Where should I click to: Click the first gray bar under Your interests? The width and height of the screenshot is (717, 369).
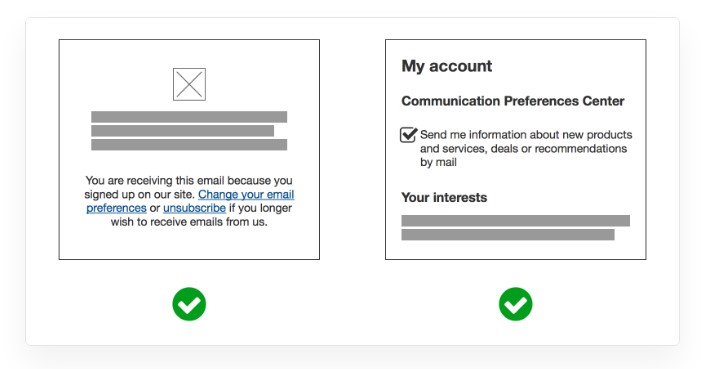pos(516,221)
